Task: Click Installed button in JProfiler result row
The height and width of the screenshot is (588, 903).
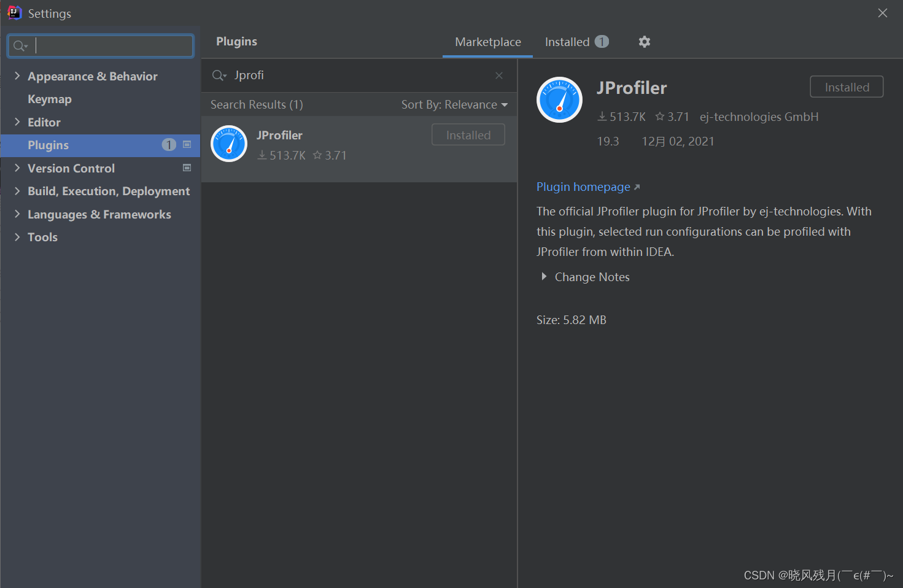Action: pyautogui.click(x=468, y=134)
